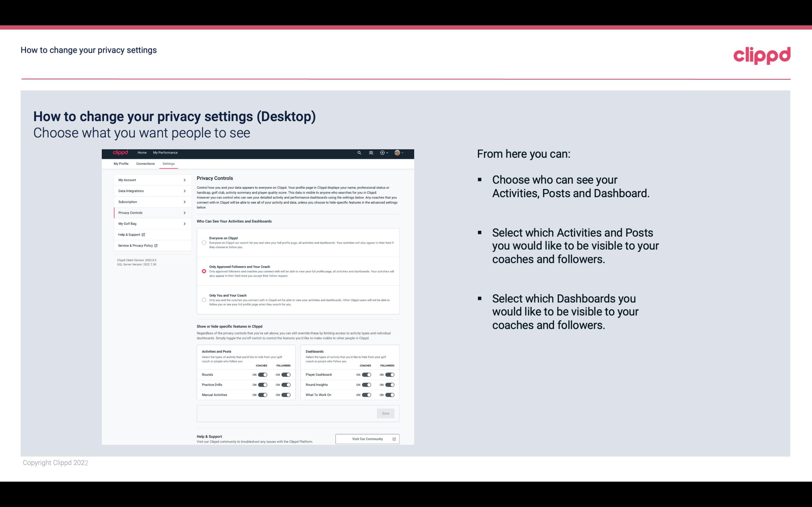812x507 pixels.
Task: Toggle Practice Drills Coaches switch
Action: [262, 384]
